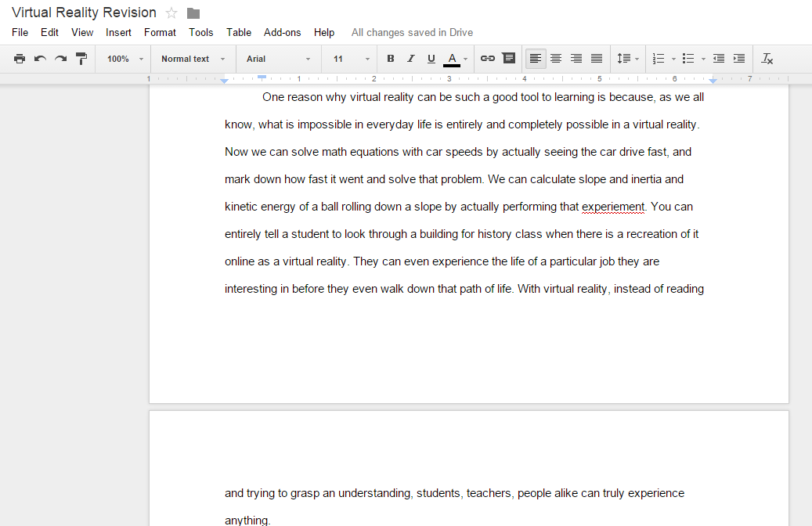Image resolution: width=812 pixels, height=526 pixels.
Task: Open the Tools menu
Action: (x=201, y=32)
